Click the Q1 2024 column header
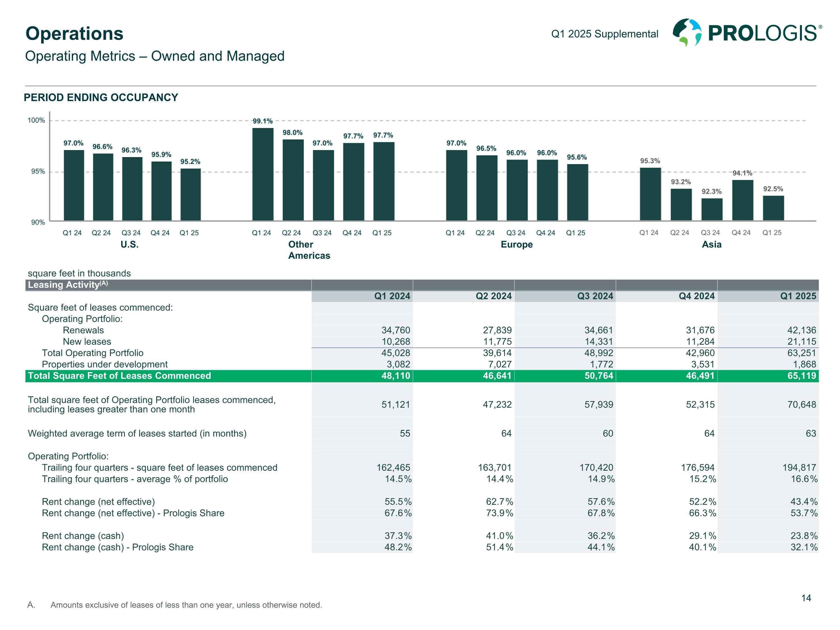Screen dimensions: 840x630 (392, 296)
